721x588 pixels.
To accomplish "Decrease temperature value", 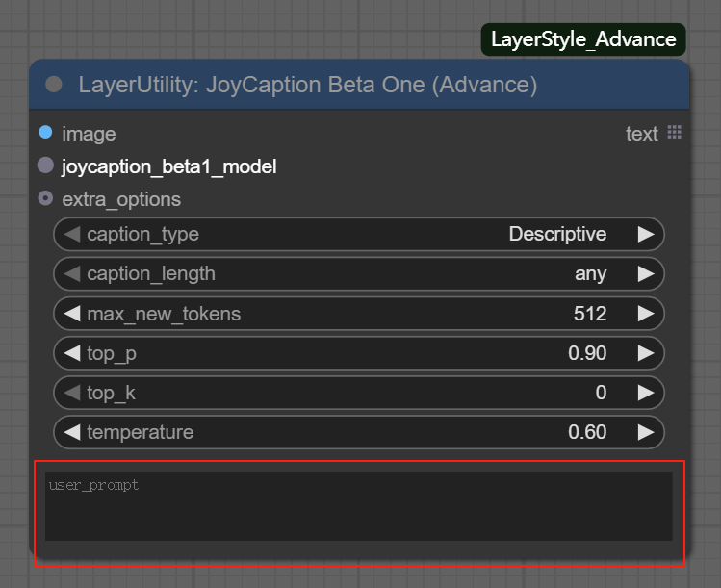I will 72,432.
